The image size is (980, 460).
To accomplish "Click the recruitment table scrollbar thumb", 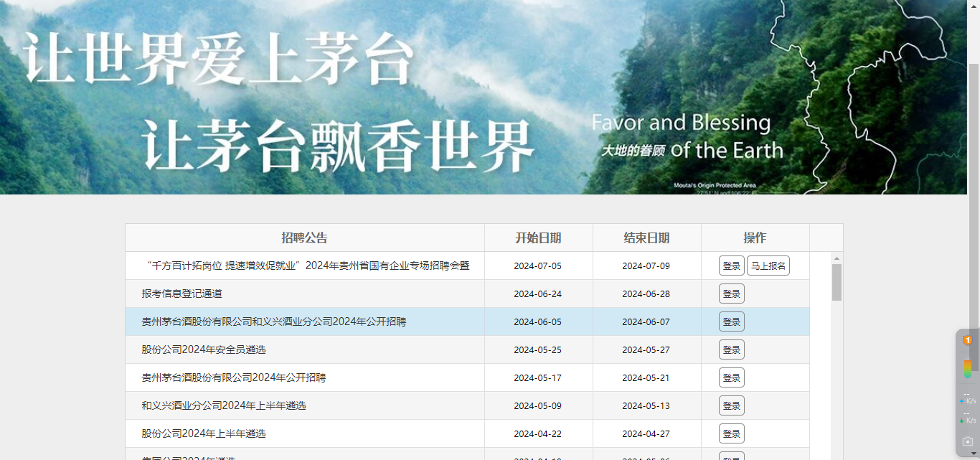I will (x=837, y=282).
